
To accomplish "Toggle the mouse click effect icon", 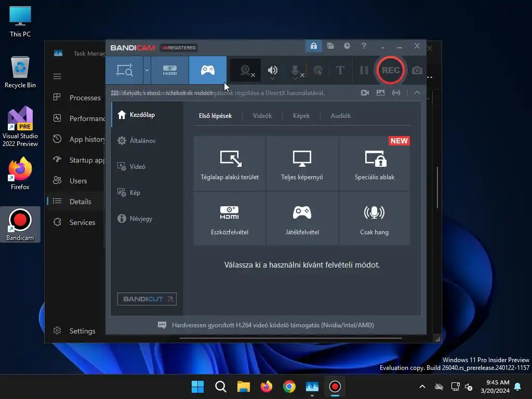I will [318, 70].
